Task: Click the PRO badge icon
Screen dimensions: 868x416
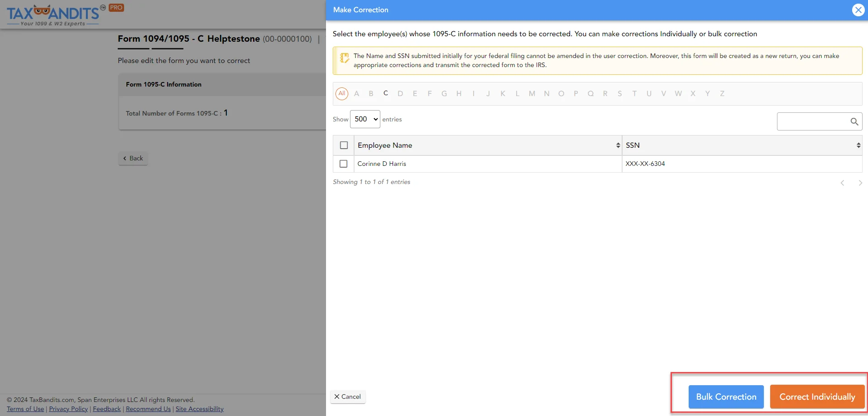Action: 116,8
